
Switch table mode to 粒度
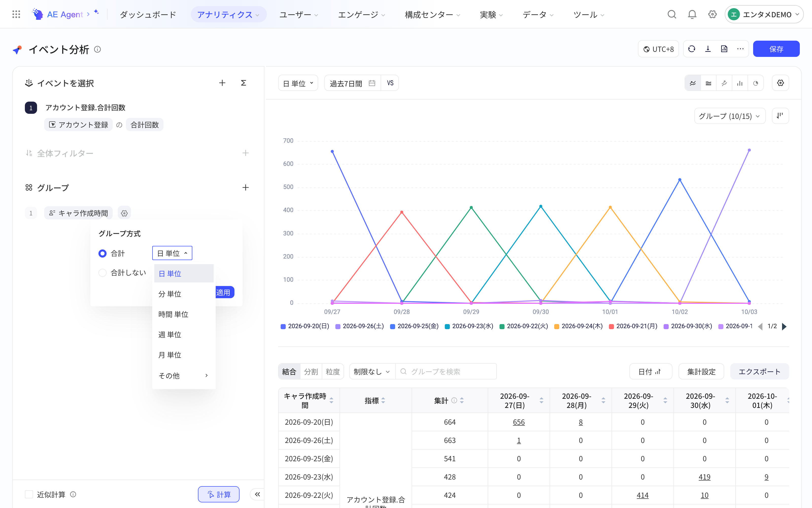[x=332, y=372]
